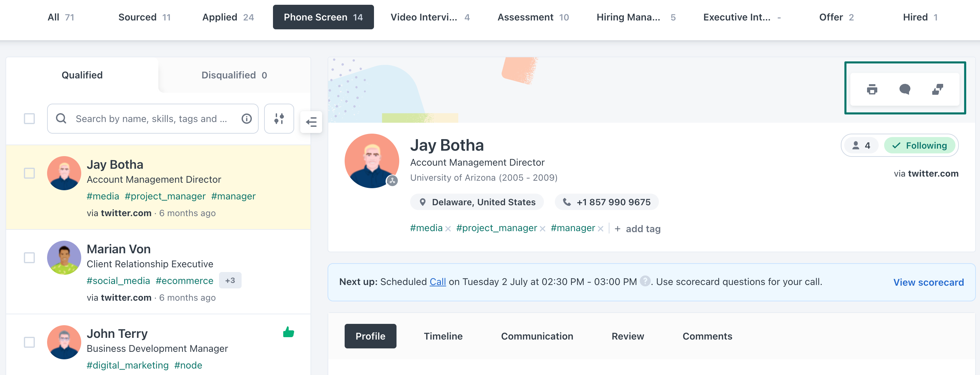Open the scheduled Call link
980x375 pixels.
tap(437, 282)
